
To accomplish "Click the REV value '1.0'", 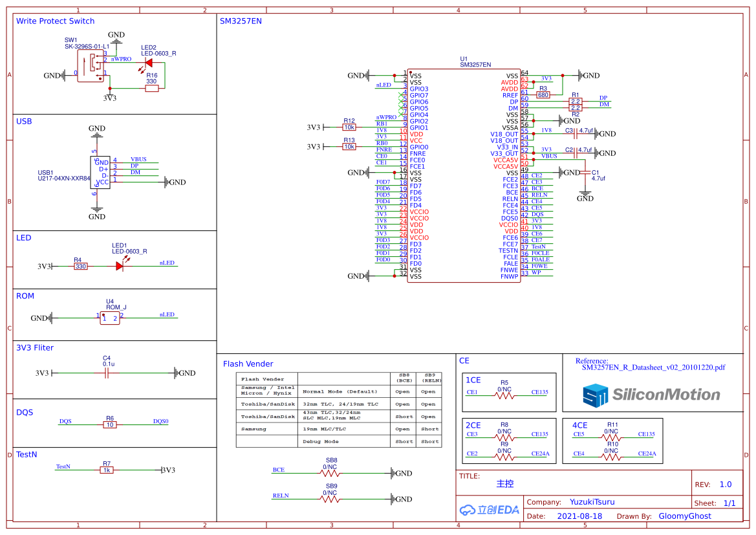I will click(726, 485).
